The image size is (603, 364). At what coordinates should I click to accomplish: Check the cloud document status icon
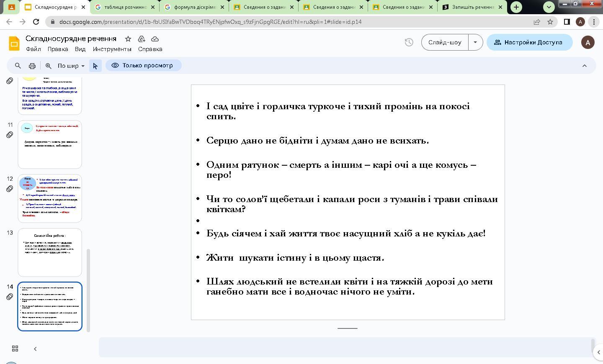pyautogui.click(x=155, y=39)
